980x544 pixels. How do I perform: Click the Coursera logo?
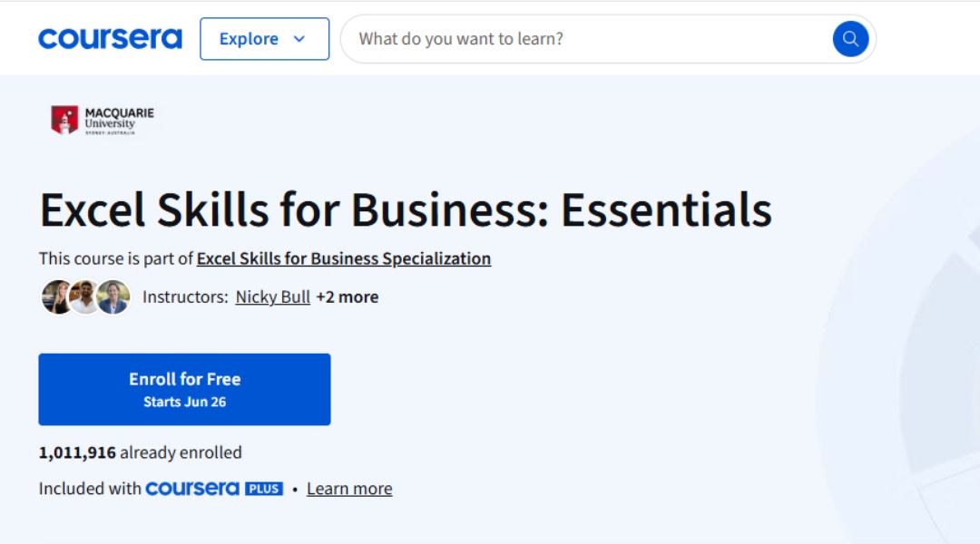point(110,38)
